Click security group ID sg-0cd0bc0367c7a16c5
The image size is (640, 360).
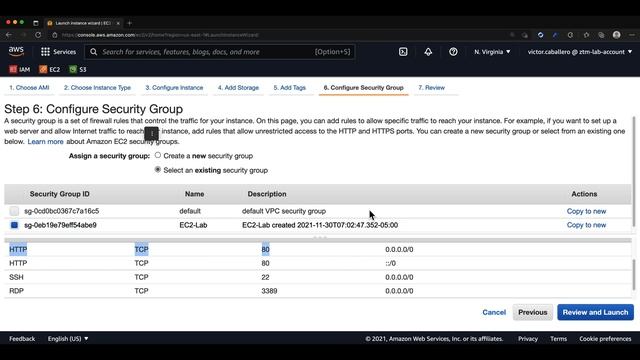pos(62,211)
